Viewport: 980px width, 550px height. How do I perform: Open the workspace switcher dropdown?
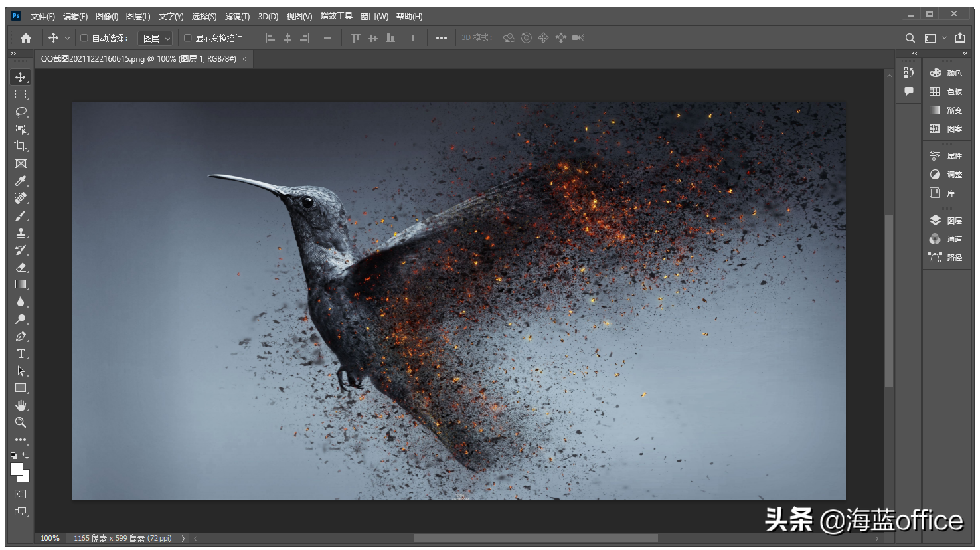934,38
